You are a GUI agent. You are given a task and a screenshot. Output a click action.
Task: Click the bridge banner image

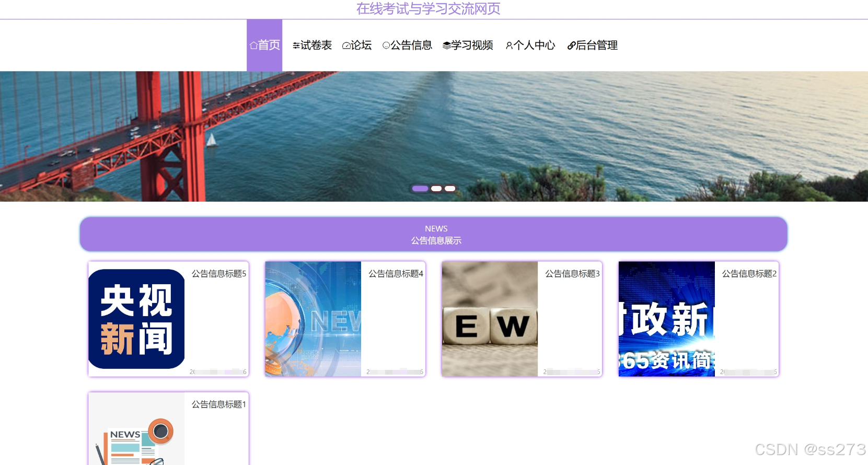click(434, 136)
